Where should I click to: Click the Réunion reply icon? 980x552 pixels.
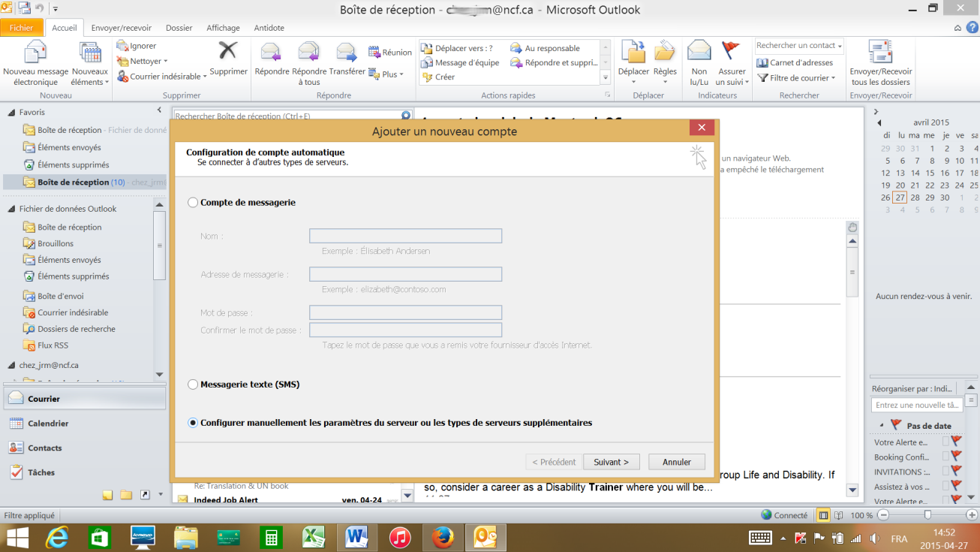tap(390, 53)
